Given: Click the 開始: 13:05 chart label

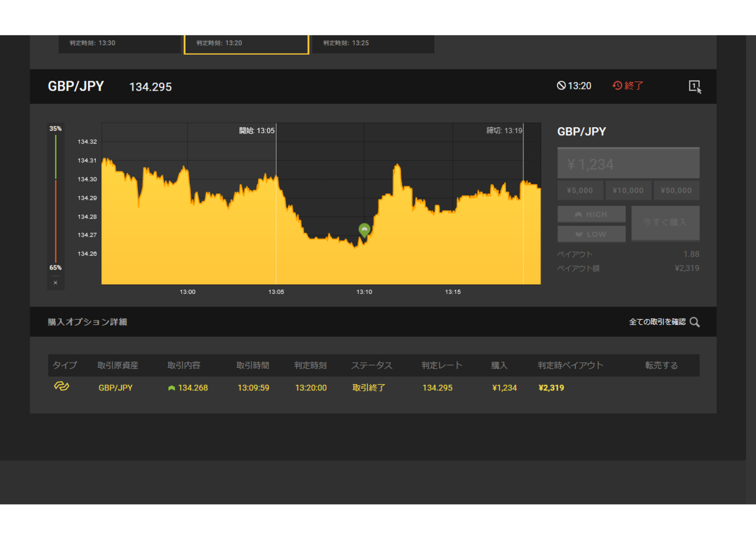Looking at the screenshot, I should point(256,130).
